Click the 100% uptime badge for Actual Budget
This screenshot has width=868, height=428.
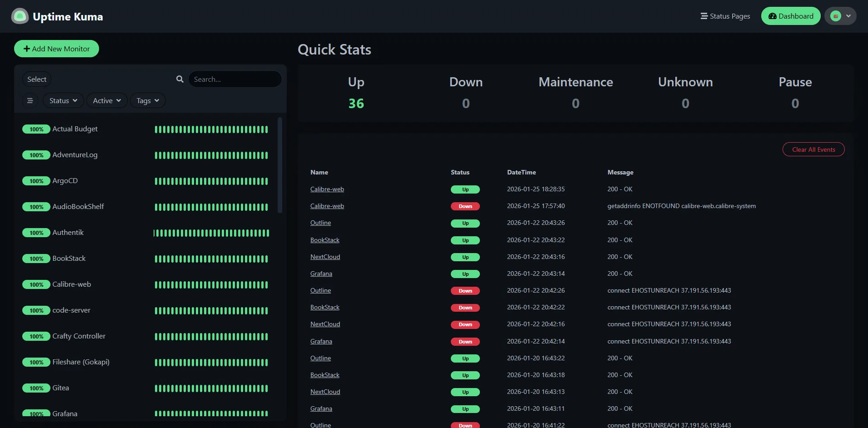(x=36, y=129)
